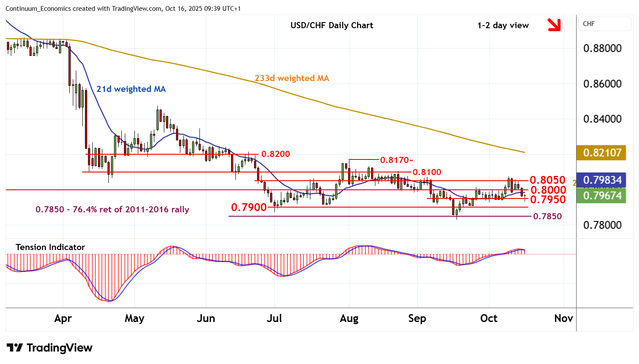This screenshot has height=364, width=639.
Task: Click the Jul marker on time axis
Action: [274, 318]
